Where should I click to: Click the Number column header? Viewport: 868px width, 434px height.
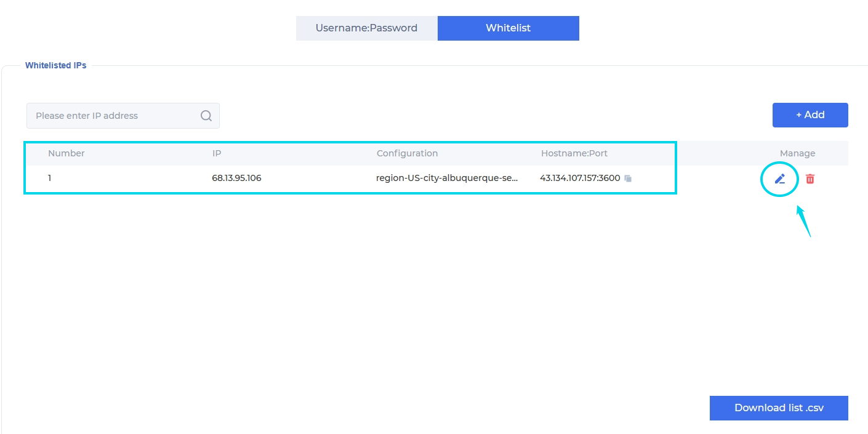66,153
